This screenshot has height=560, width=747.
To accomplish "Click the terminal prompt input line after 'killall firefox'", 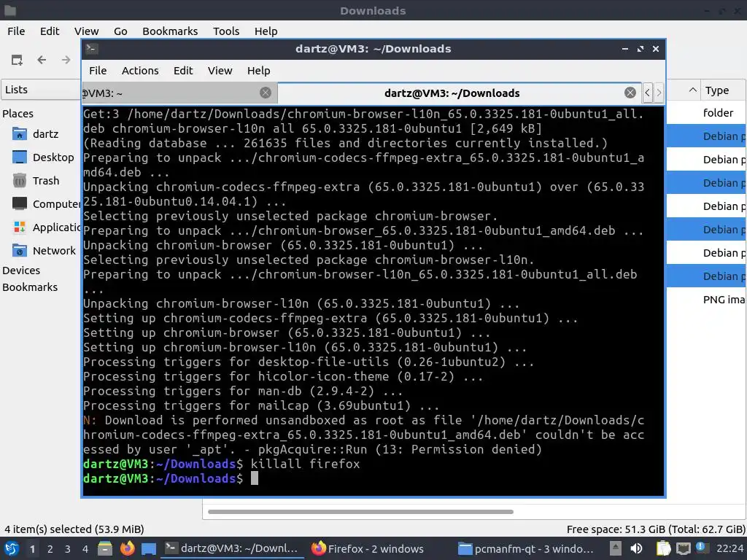I will pos(373,478).
